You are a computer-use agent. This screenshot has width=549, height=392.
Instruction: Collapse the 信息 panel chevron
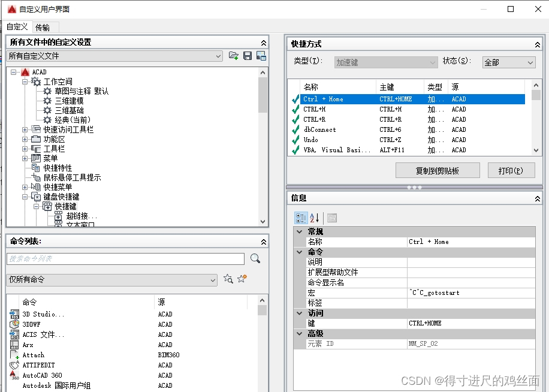(x=538, y=198)
